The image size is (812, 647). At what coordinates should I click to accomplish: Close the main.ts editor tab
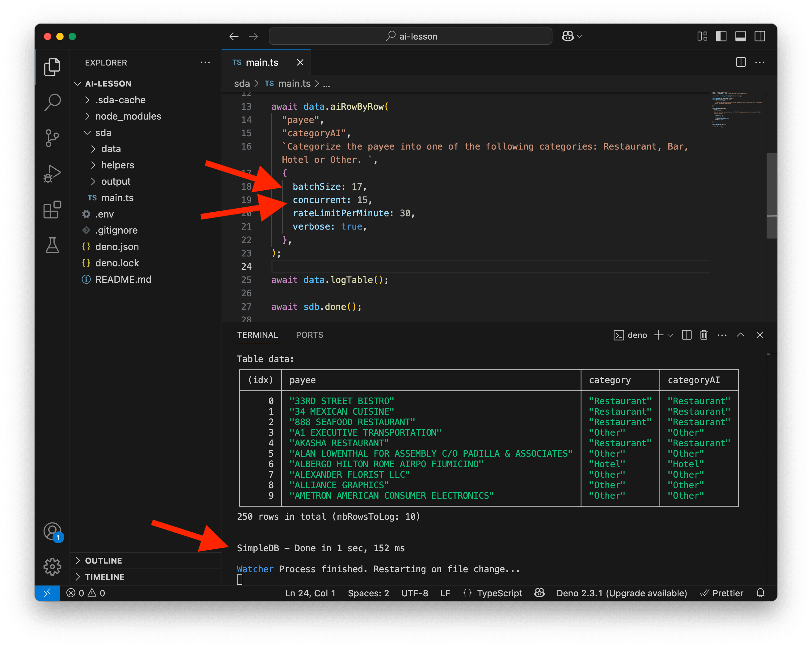pos(300,62)
